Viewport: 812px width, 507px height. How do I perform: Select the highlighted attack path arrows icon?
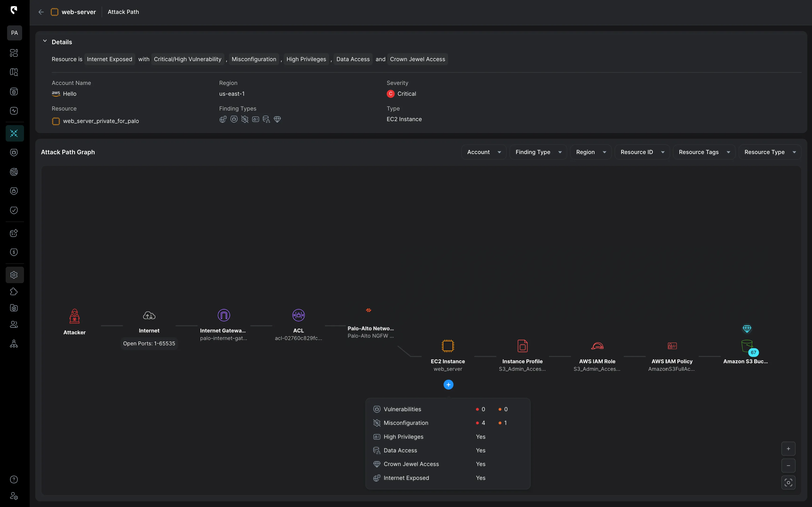coord(14,134)
